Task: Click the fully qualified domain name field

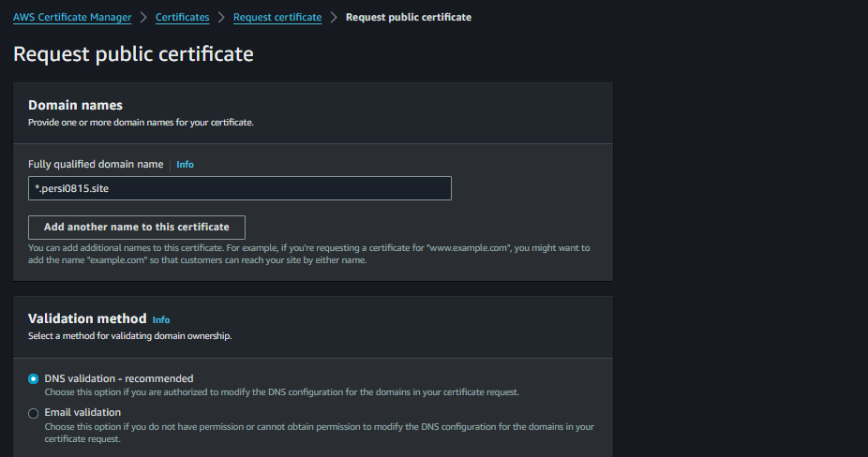Action: click(240, 188)
